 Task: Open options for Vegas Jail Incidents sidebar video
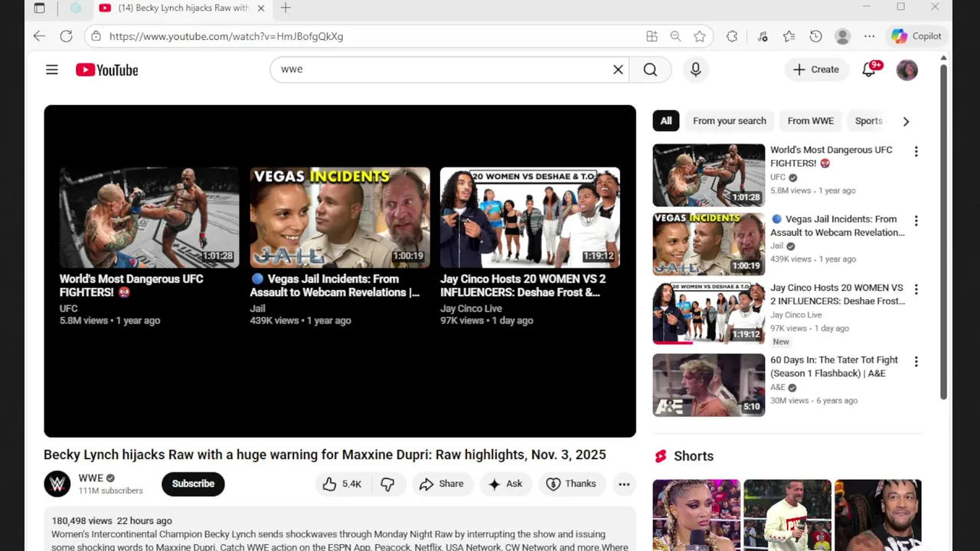pyautogui.click(x=916, y=220)
